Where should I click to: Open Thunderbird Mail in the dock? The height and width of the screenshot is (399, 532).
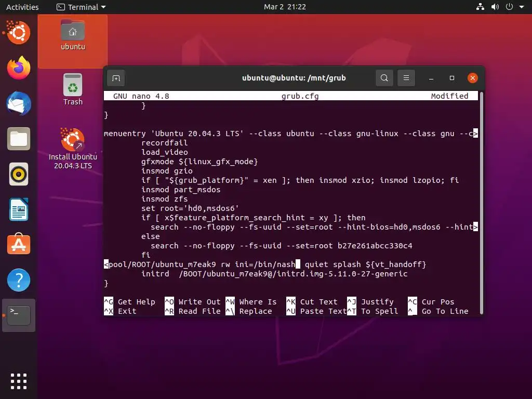click(19, 103)
